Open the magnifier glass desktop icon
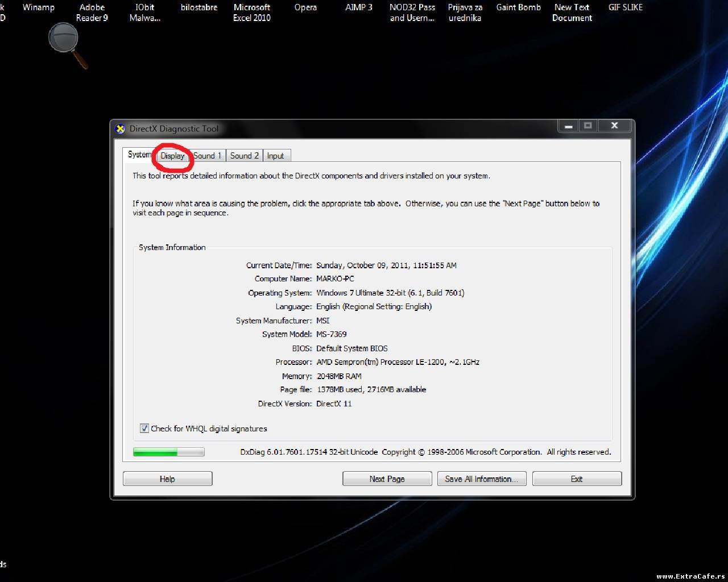The image size is (728, 582). coord(68,45)
